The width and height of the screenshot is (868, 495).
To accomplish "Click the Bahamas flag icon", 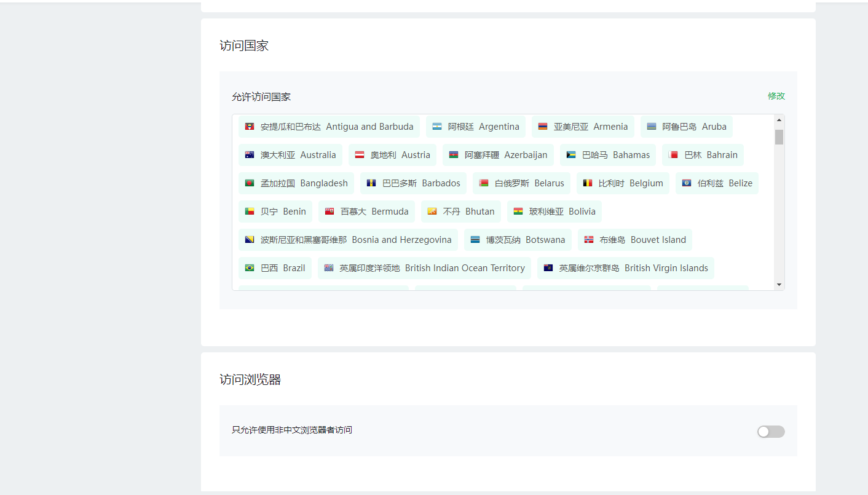I will tap(571, 155).
